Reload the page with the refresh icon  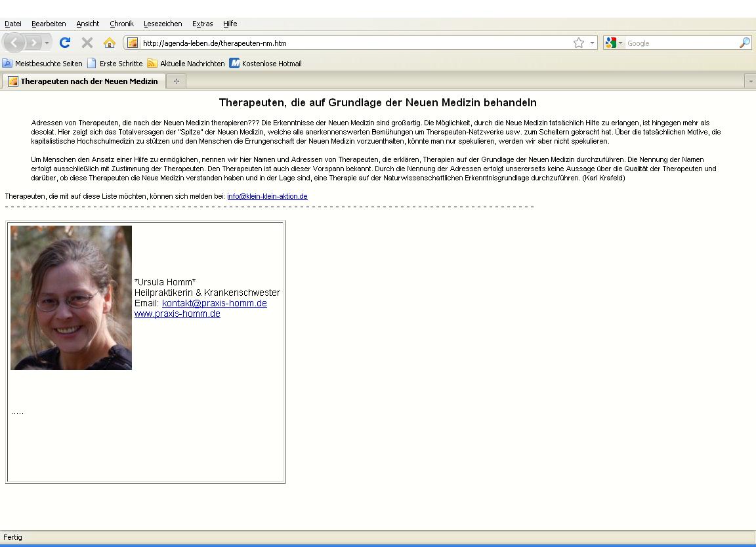coord(64,43)
